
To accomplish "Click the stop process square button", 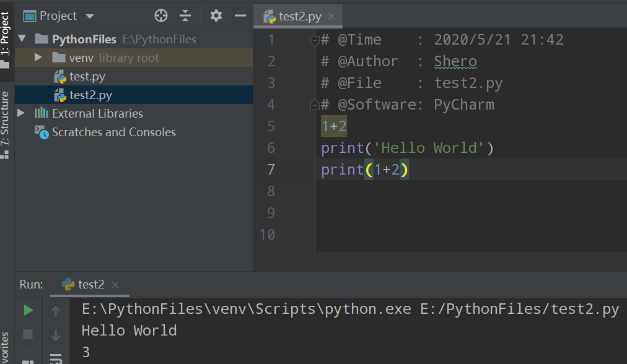I will tap(28, 334).
